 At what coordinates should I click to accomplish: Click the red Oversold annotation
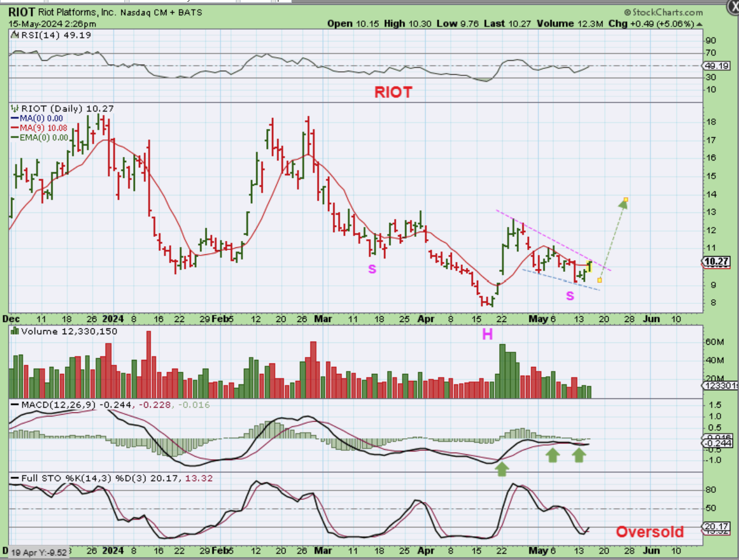click(x=650, y=532)
